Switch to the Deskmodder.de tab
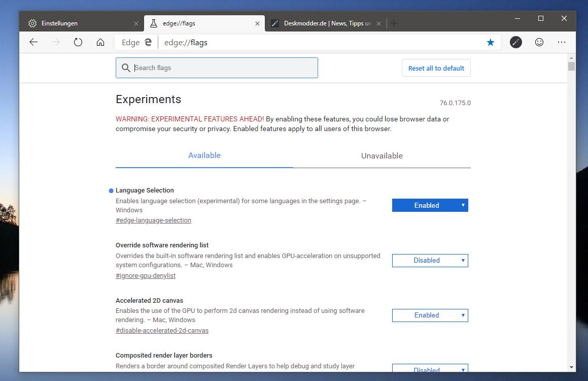 pyautogui.click(x=326, y=23)
